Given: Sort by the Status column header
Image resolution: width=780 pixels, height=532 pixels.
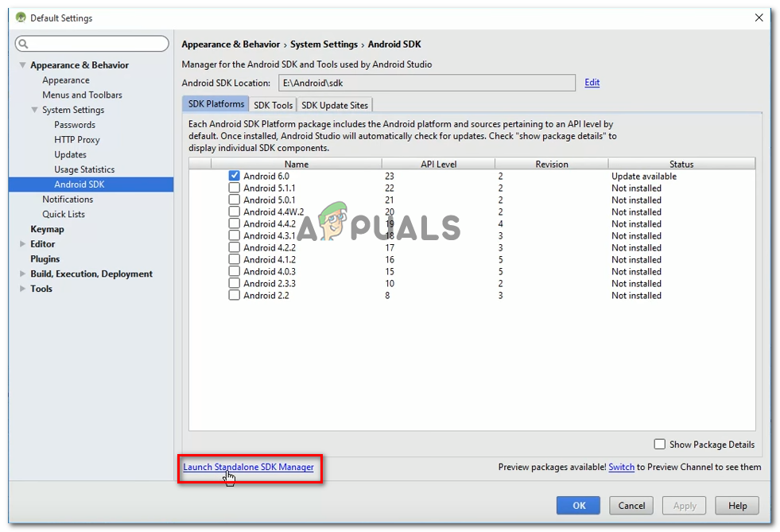Looking at the screenshot, I should [681, 165].
